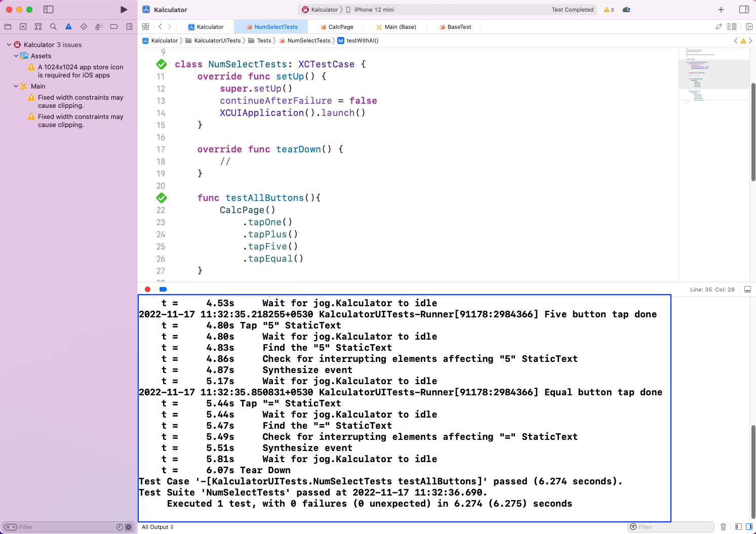Image resolution: width=756 pixels, height=534 pixels.
Task: Click code minimap thumbnail
Action: coord(714,74)
